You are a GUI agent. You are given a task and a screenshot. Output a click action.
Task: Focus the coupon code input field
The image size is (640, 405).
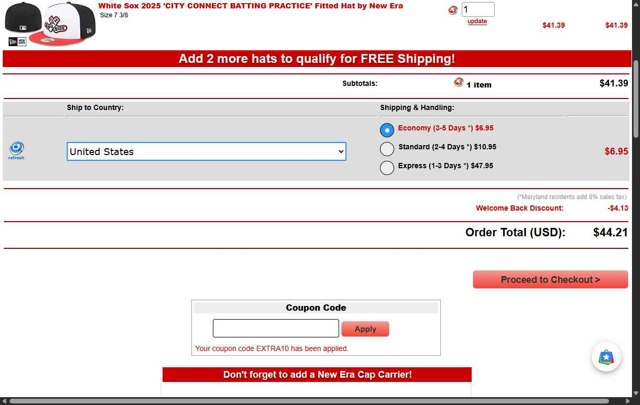[x=276, y=328]
